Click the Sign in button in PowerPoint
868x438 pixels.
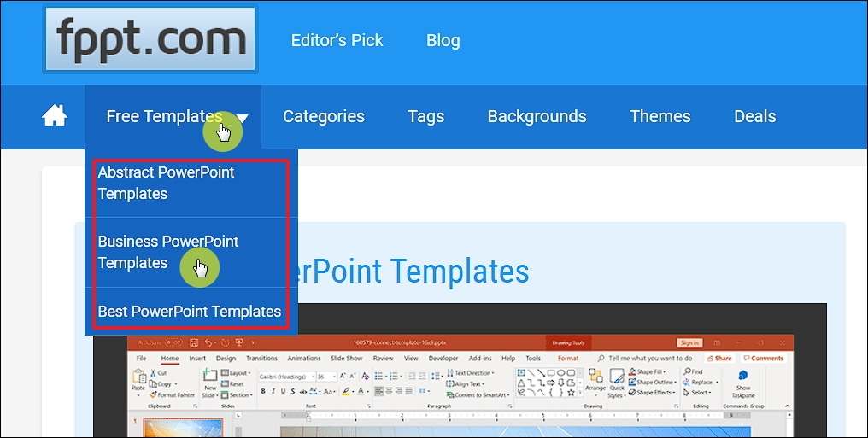[x=689, y=343]
